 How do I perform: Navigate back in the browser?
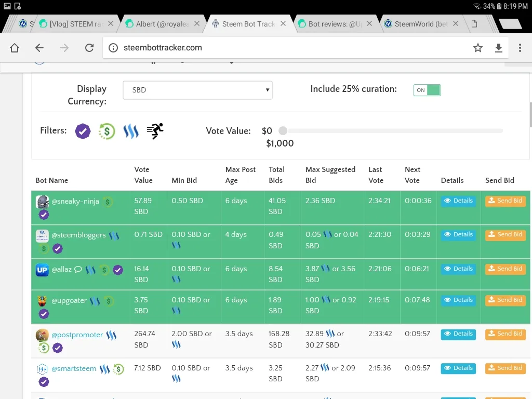[39, 48]
